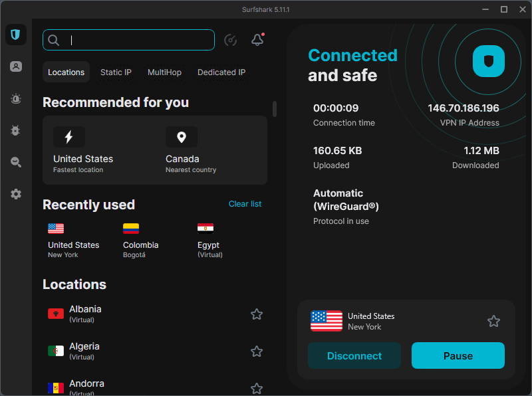Image resolution: width=532 pixels, height=396 pixels.
Task: Click the Andorra flag icon
Action: coord(56,388)
